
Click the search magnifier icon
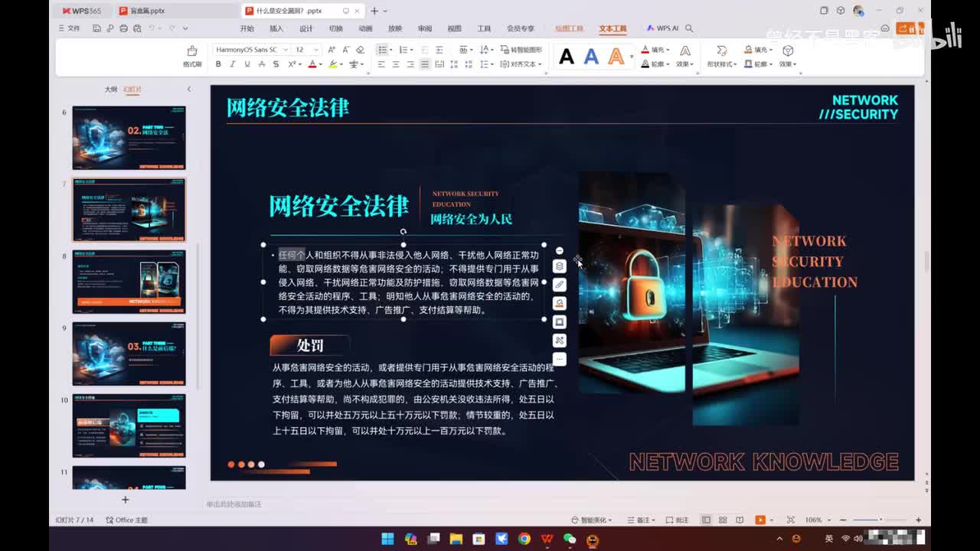[689, 28]
